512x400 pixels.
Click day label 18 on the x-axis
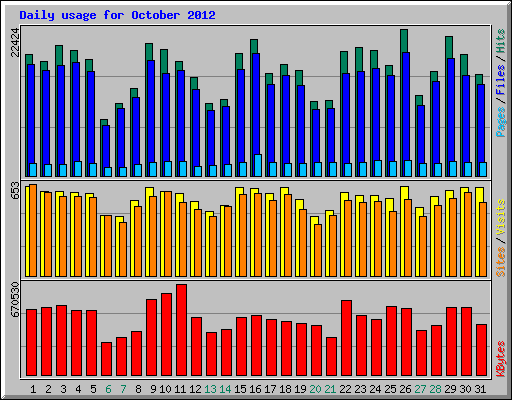coord(285,389)
